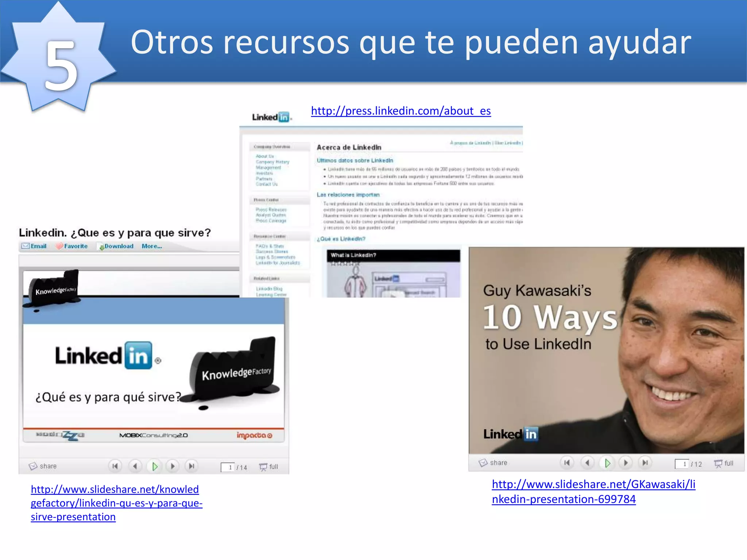Open Contact Us in the sidebar
Screen dimensions: 747x560
click(267, 184)
